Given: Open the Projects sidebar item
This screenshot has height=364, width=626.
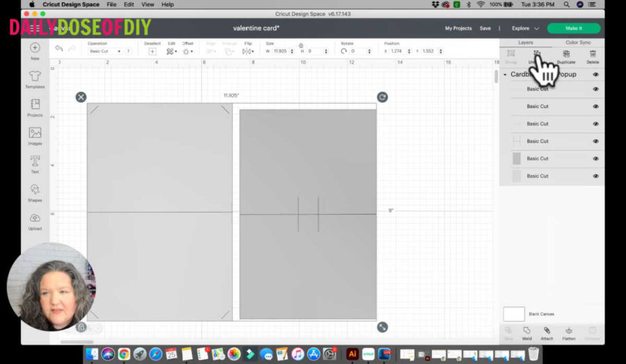Looking at the screenshot, I should [35, 108].
